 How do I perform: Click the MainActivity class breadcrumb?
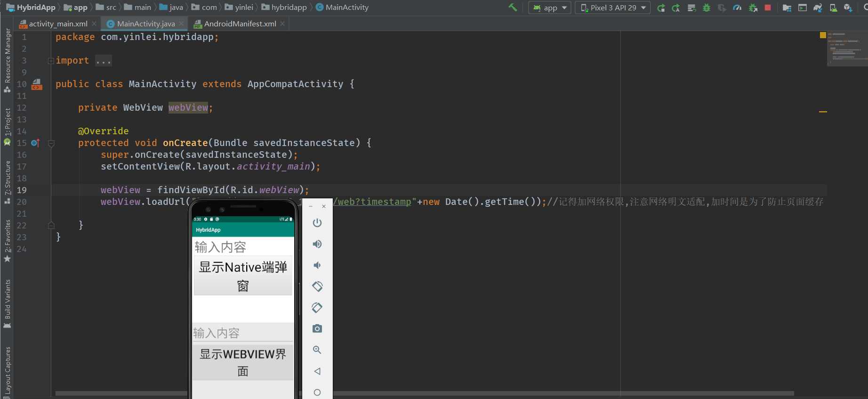click(x=342, y=8)
